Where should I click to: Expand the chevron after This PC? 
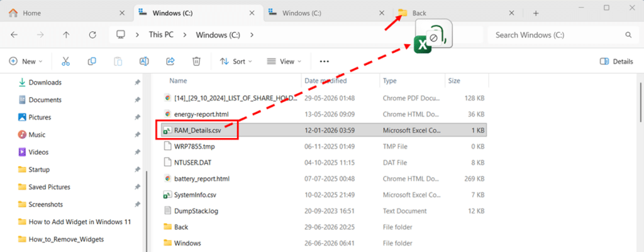pyautogui.click(x=185, y=35)
